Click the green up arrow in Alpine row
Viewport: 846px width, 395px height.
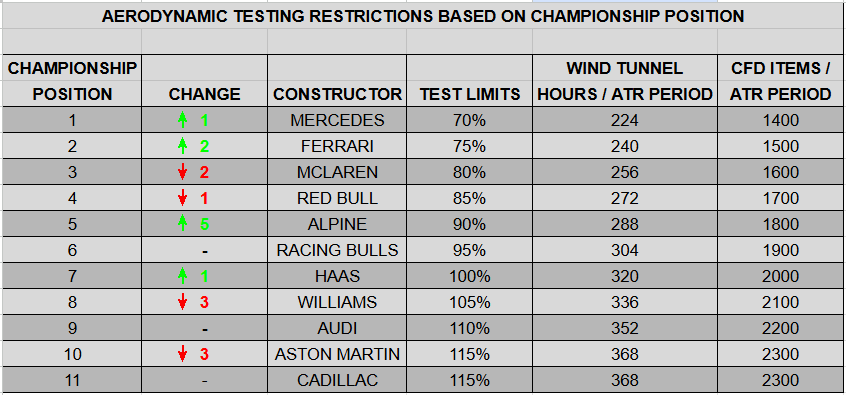[182, 224]
